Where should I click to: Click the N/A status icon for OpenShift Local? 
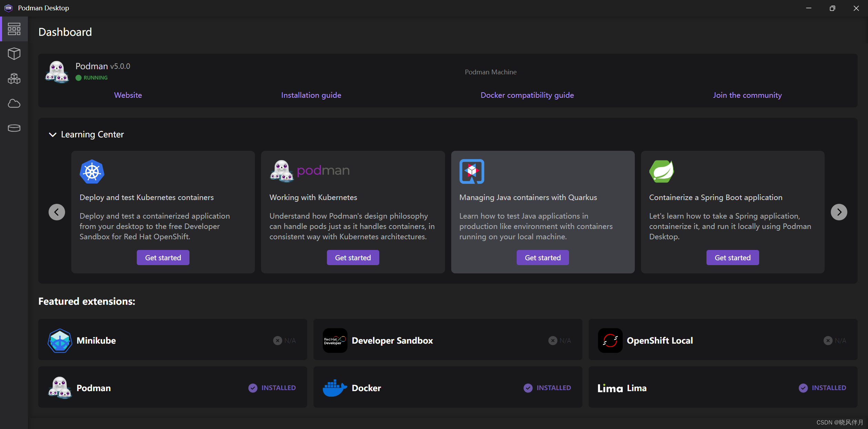[828, 341]
